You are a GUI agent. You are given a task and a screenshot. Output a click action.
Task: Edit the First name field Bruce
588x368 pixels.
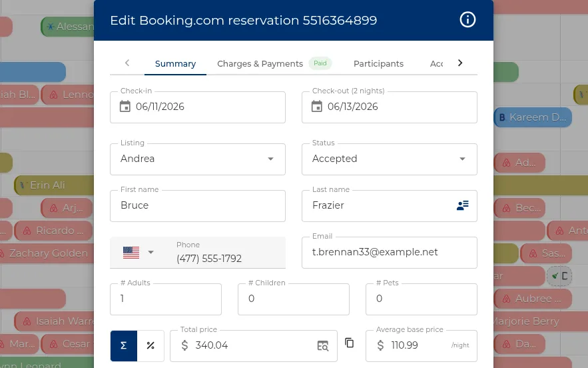click(x=198, y=206)
